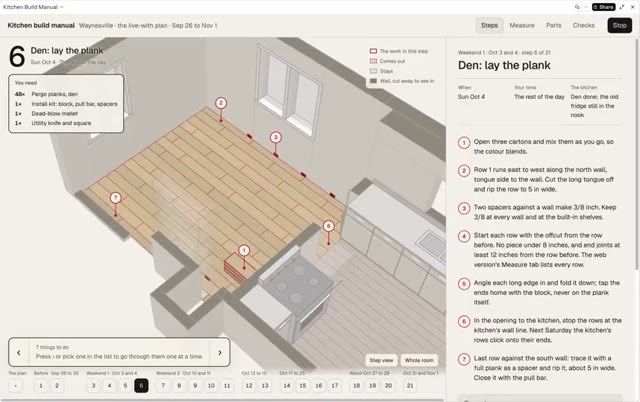Image resolution: width=640 pixels, height=402 pixels.
Task: Open the Parts tab
Action: coord(553,25)
